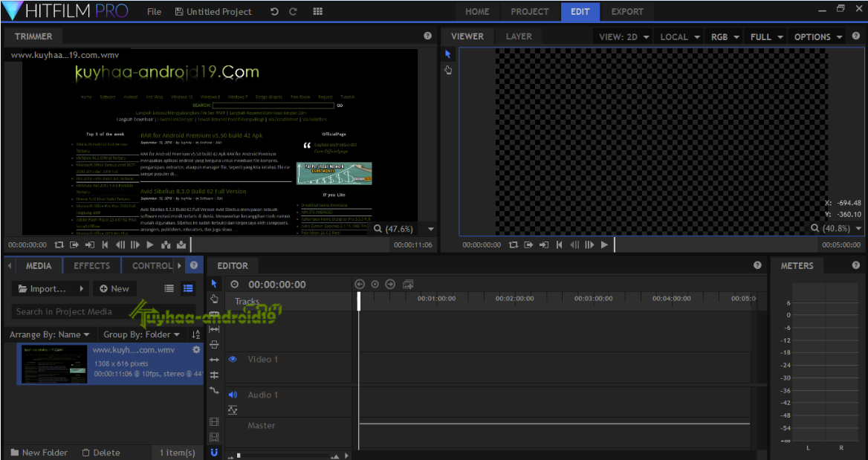868x460 pixels.
Task: Open the workspaces grid icon
Action: (318, 12)
